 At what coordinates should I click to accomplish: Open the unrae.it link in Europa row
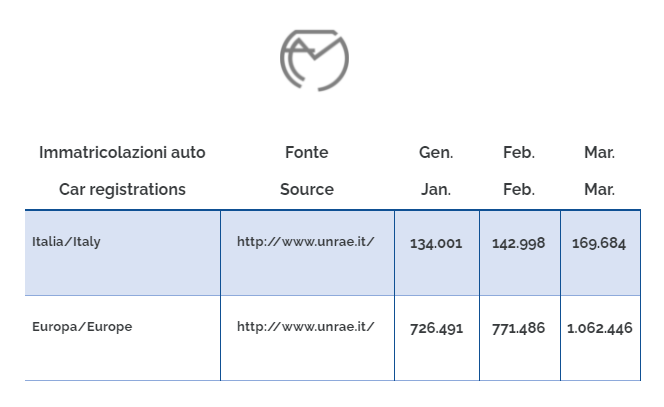306,327
